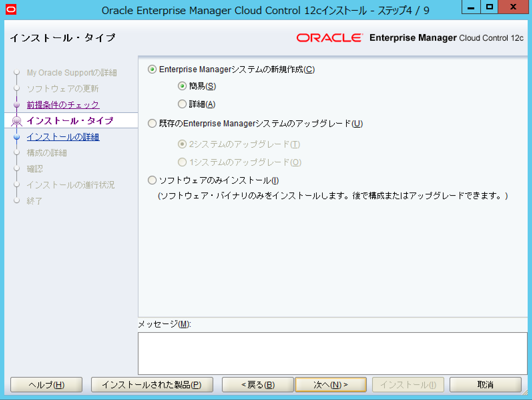This screenshot has height=400, width=532.
Task: Open ヘルプ(H) help button
Action: click(x=46, y=385)
